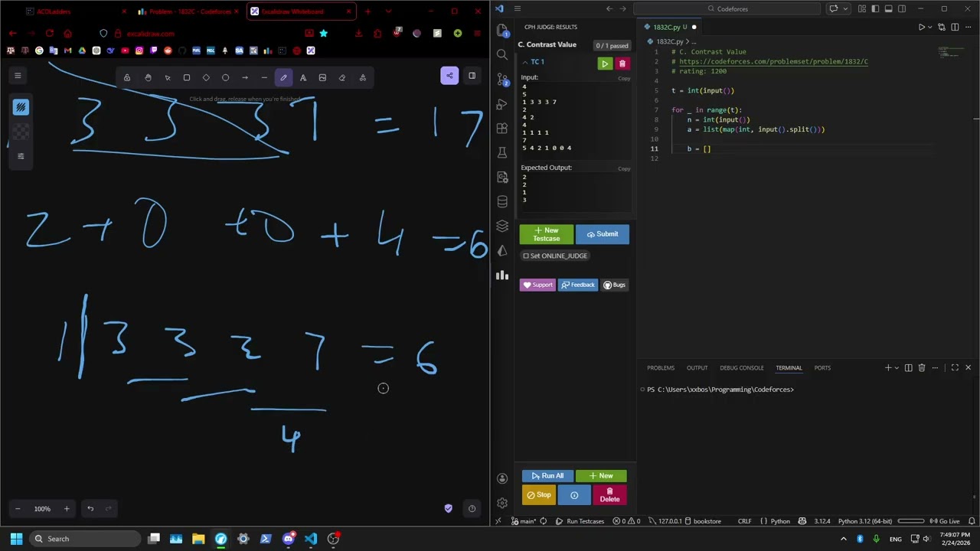
Task: Stop the running testcases
Action: point(537,495)
